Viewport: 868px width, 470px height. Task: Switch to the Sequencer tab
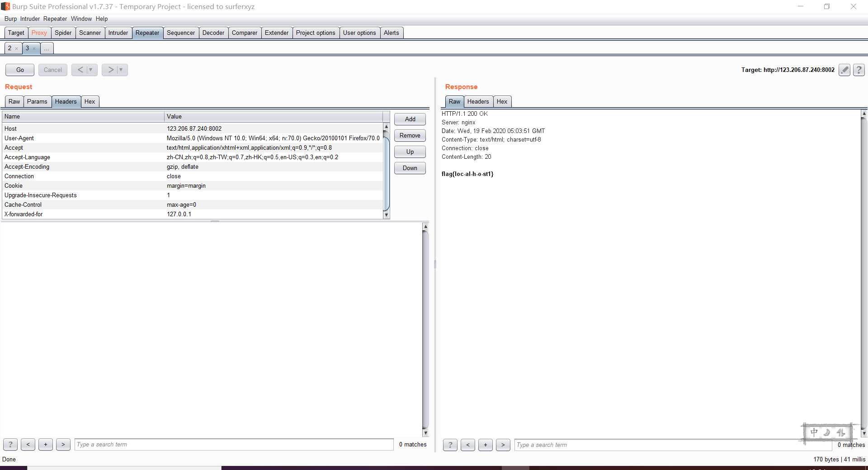181,33
